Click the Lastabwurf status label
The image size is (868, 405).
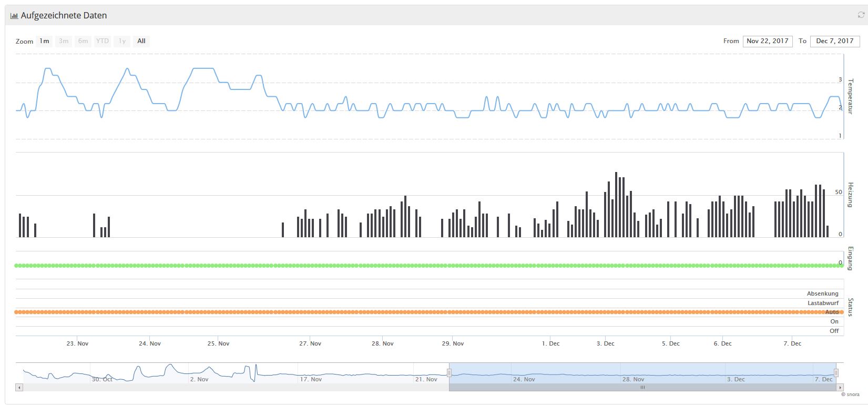(x=823, y=303)
